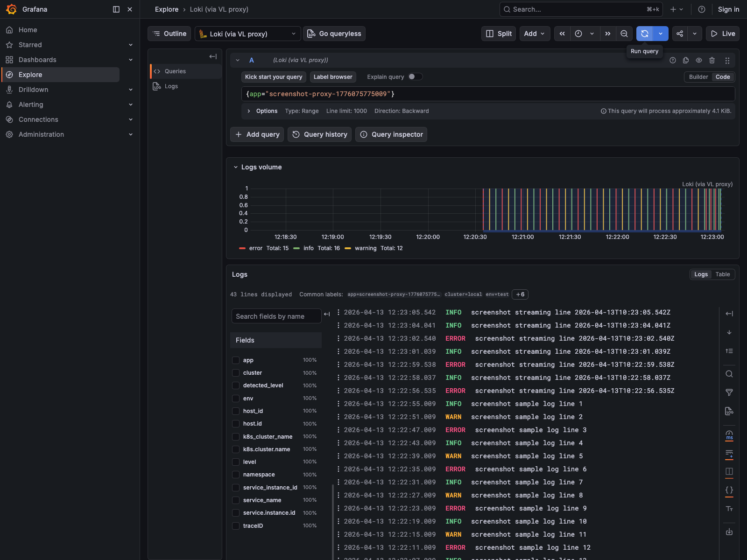Zoom out time range magnifier icon
This screenshot has width=747, height=560.
(624, 34)
